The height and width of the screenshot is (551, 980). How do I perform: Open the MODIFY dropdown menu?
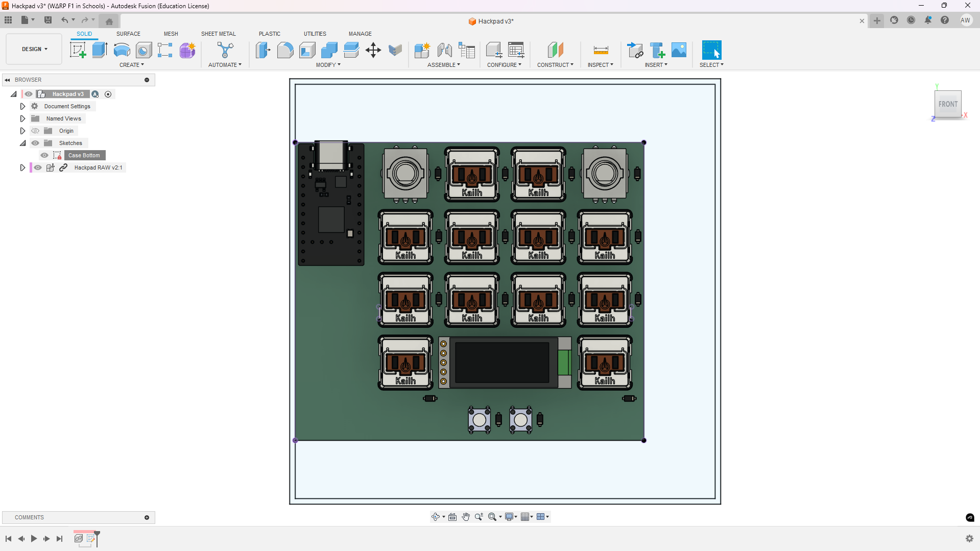[328, 64]
